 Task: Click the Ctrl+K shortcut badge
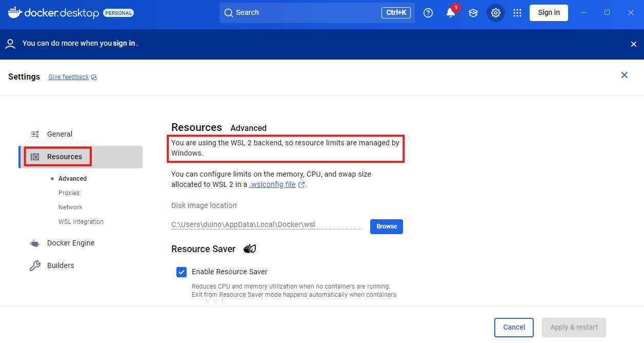tap(396, 13)
